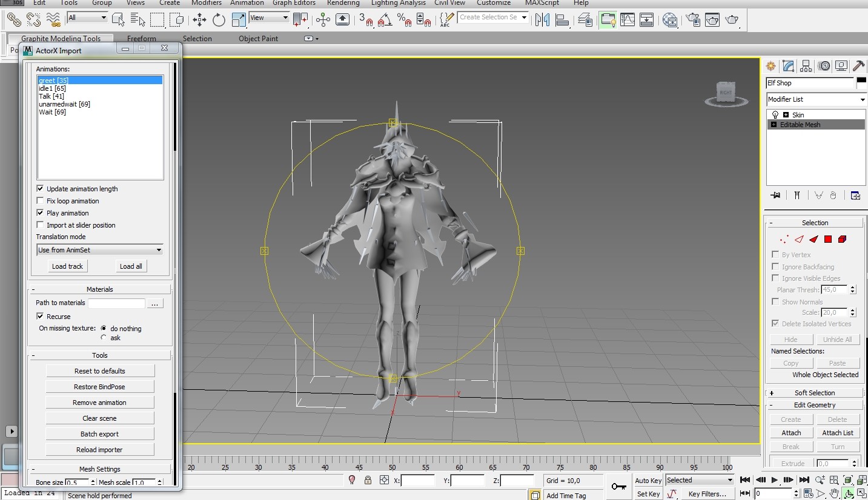Enable Update animation length checkbox
Image resolution: width=868 pixels, height=500 pixels.
(40, 189)
